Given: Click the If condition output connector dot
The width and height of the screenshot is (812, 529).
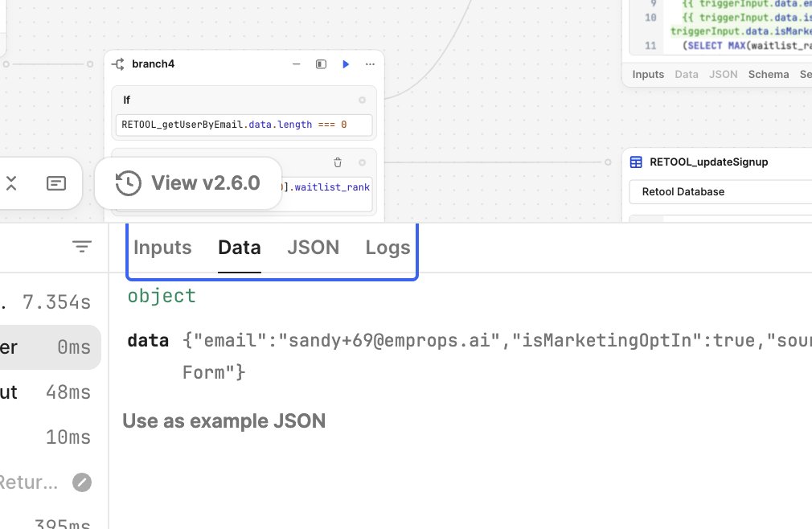Looking at the screenshot, I should pos(362,100).
